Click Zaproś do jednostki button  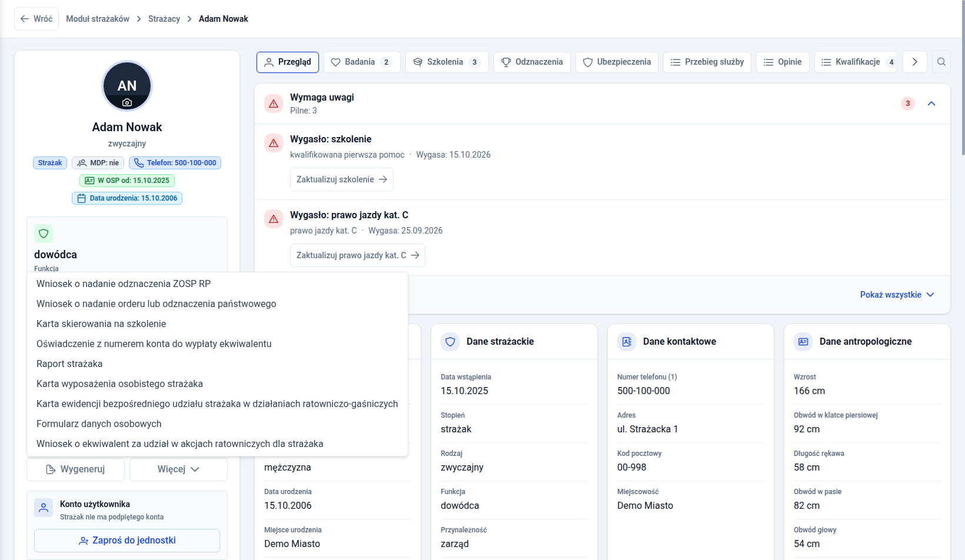127,541
